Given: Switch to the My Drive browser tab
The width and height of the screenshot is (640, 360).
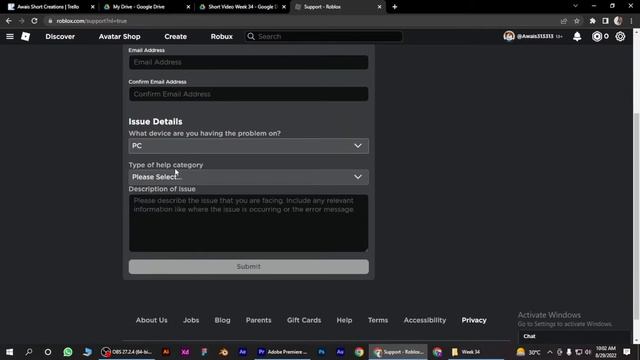Looking at the screenshot, I should click(x=139, y=7).
